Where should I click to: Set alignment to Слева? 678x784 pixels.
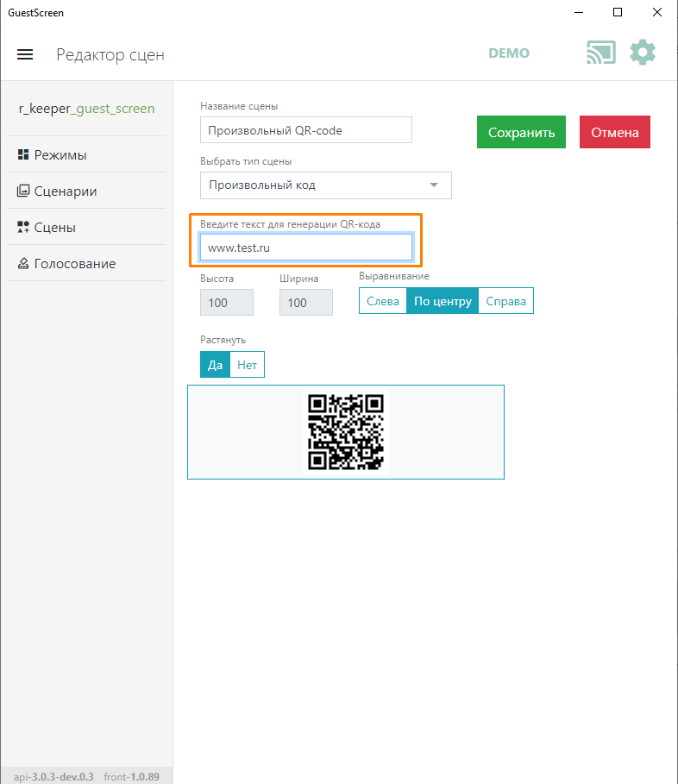click(x=383, y=301)
